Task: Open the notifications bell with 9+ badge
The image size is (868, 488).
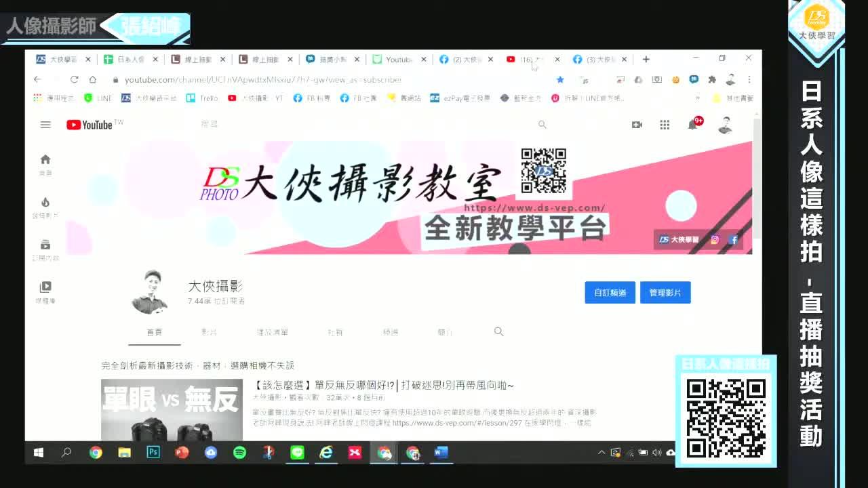Action: tap(693, 124)
